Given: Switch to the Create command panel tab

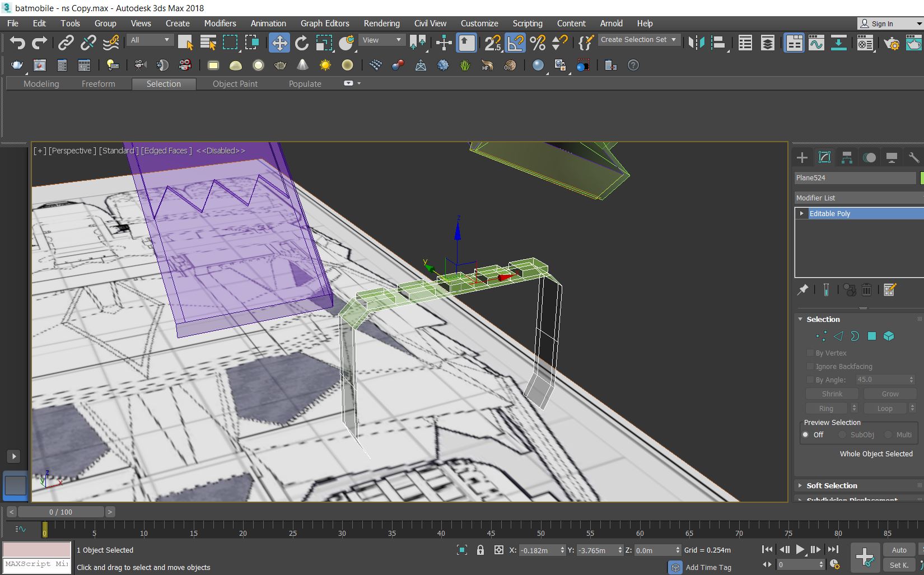Looking at the screenshot, I should click(802, 158).
